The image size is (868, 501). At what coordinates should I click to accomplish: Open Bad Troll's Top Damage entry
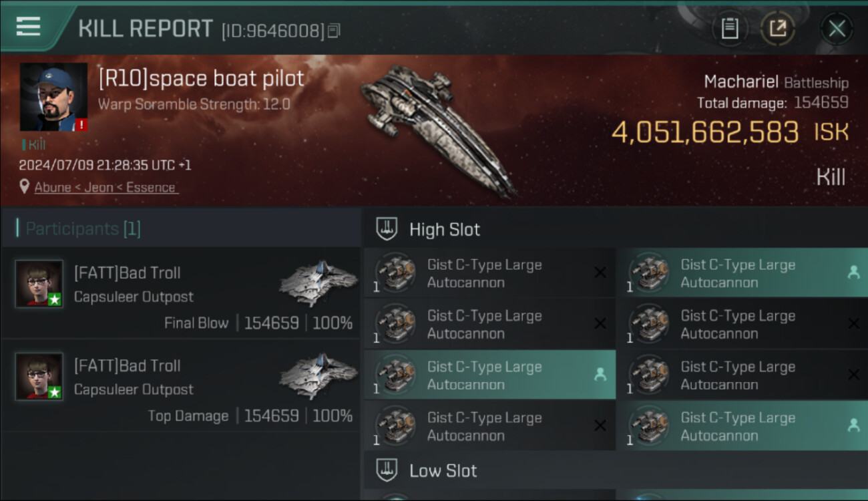[x=180, y=387]
